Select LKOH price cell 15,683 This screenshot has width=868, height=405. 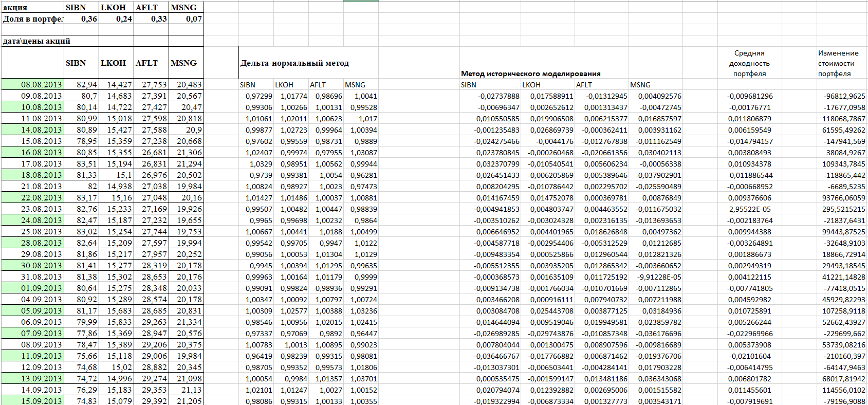117,310
